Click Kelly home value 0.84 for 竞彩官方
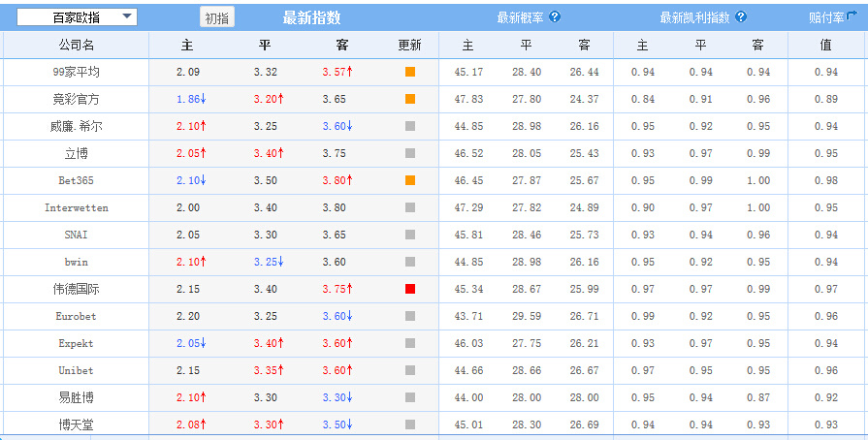Screen dimensions: 868x440 pos(643,99)
